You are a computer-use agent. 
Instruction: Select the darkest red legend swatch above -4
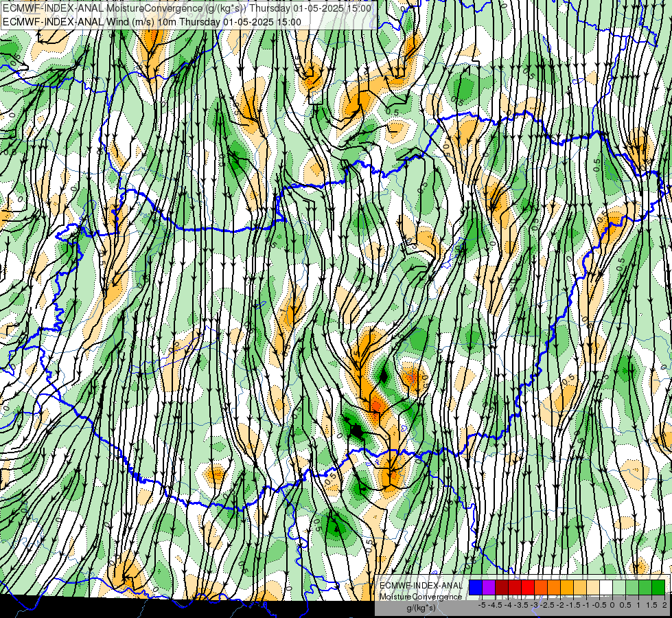pyautogui.click(x=502, y=587)
